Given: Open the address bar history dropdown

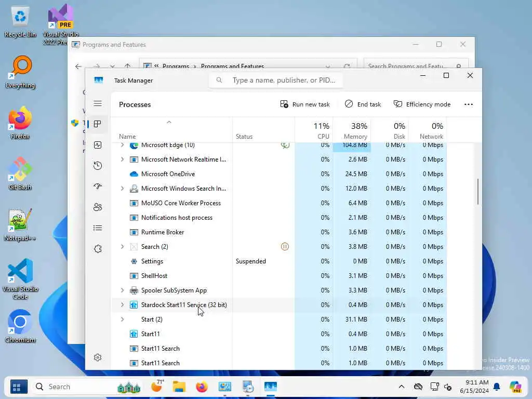Looking at the screenshot, I should (x=327, y=66).
